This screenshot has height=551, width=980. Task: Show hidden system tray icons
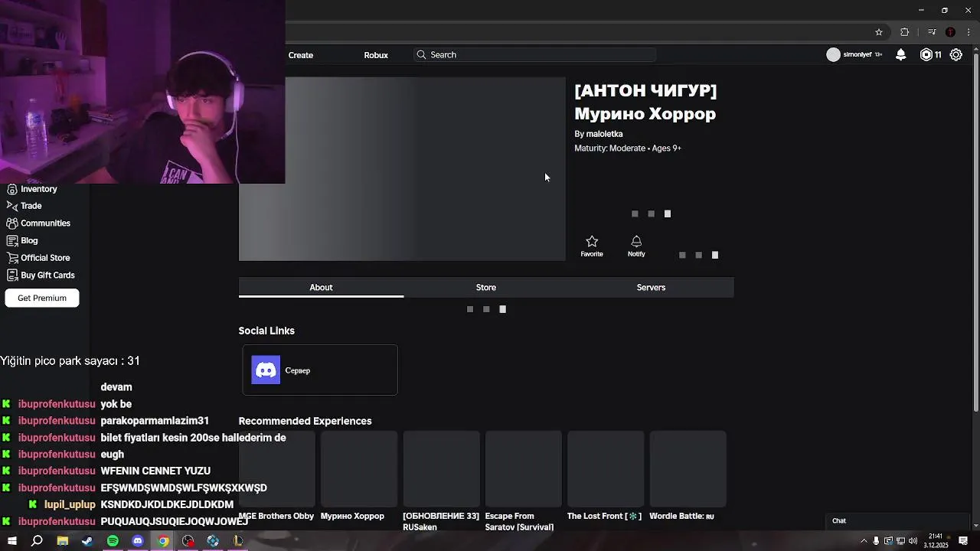coord(864,541)
